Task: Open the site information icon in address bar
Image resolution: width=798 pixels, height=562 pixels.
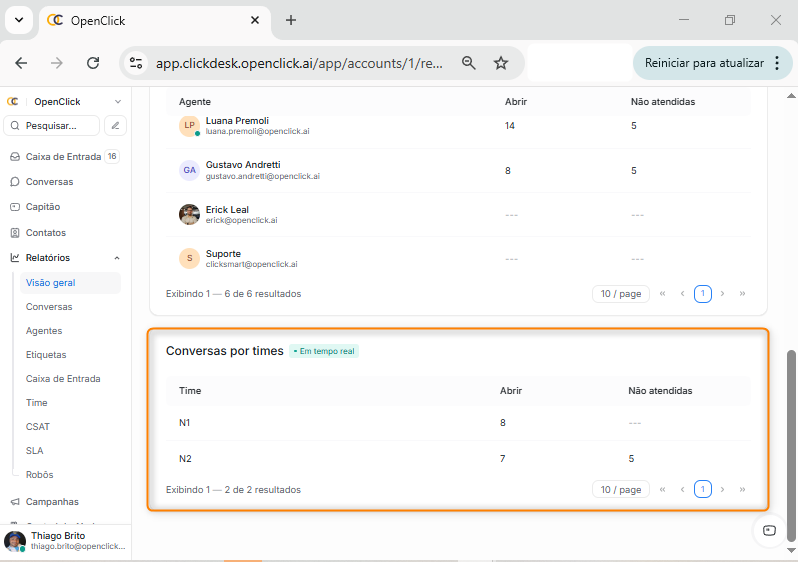Action: 137,63
